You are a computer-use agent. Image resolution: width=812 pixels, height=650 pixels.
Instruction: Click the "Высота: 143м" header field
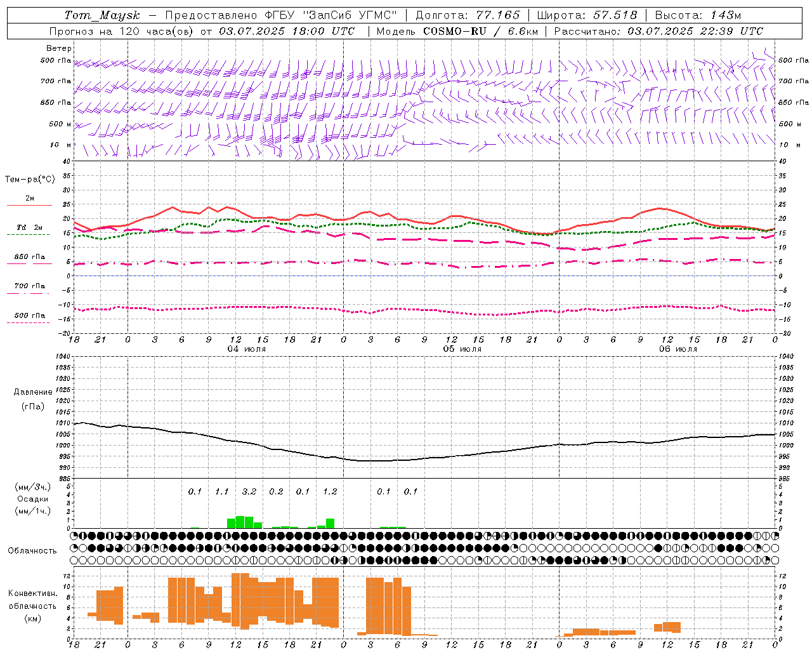698,15
